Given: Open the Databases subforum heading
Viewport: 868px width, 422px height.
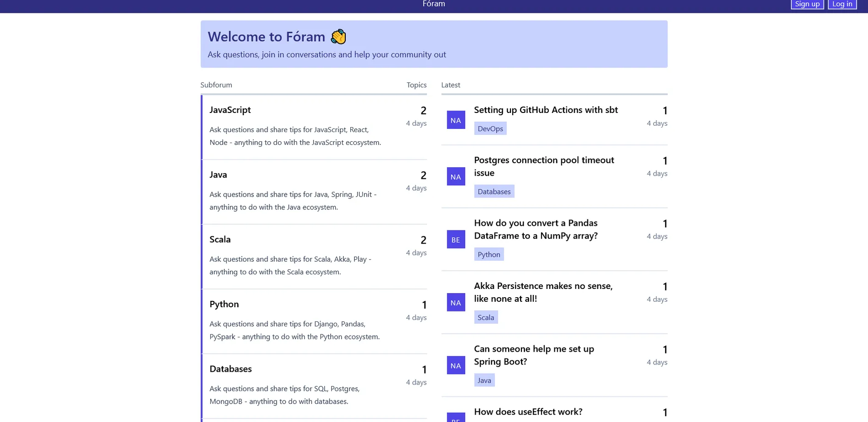Looking at the screenshot, I should click(230, 369).
